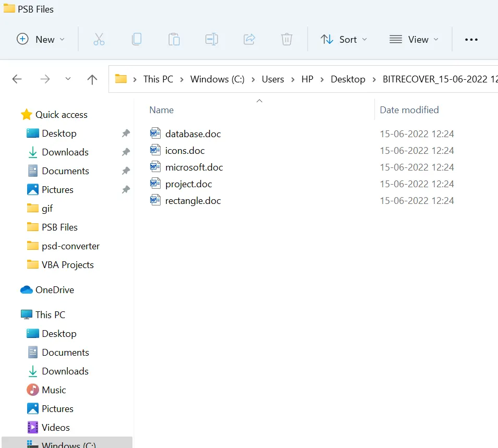This screenshot has height=448, width=498.
Task: Sort by Date modified column header
Action: tap(409, 110)
